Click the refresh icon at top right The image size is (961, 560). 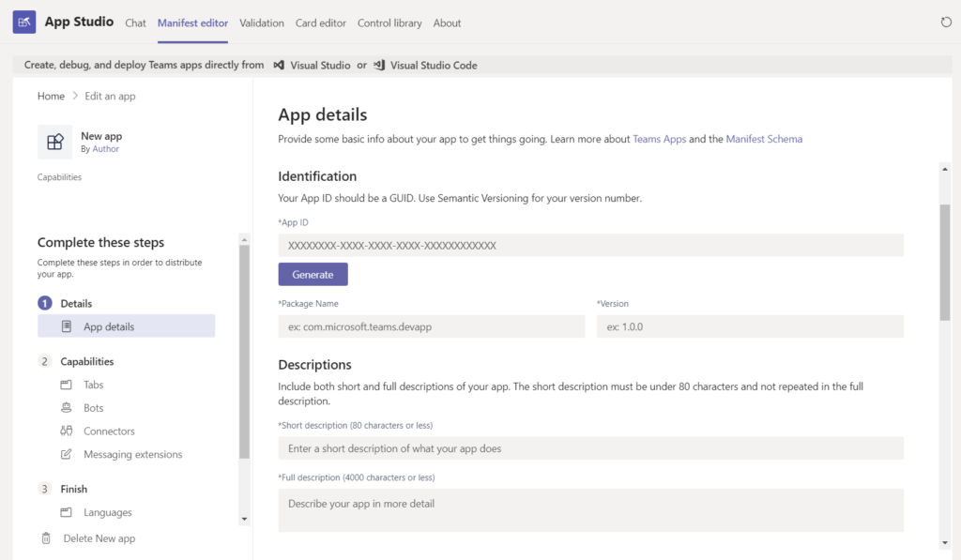tap(946, 23)
